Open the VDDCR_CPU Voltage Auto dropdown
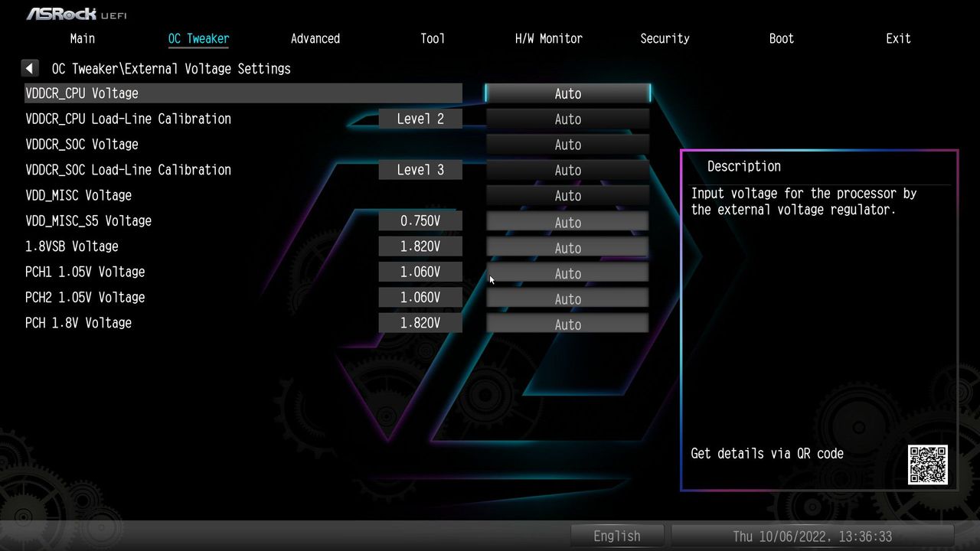980x551 pixels. coord(567,93)
